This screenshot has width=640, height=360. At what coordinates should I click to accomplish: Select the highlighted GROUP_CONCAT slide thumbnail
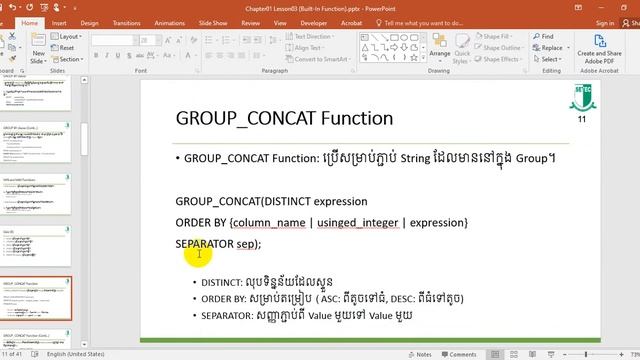click(x=36, y=298)
